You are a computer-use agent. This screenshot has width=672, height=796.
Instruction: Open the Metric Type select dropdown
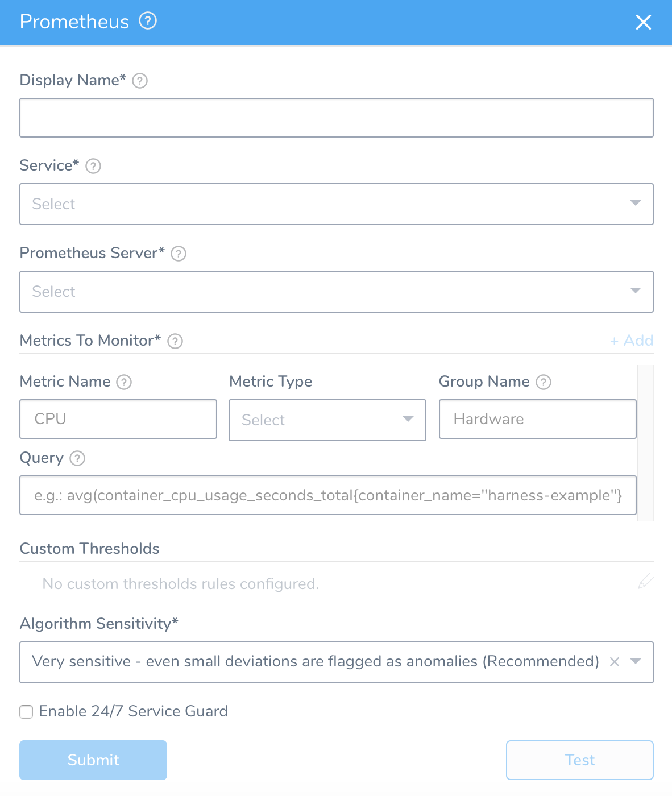[x=327, y=420]
